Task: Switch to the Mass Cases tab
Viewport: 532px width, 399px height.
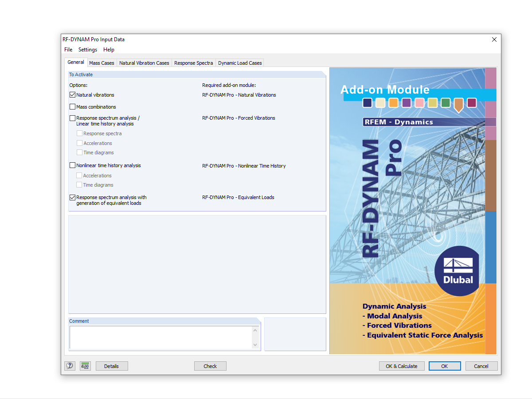Action: (x=102, y=63)
